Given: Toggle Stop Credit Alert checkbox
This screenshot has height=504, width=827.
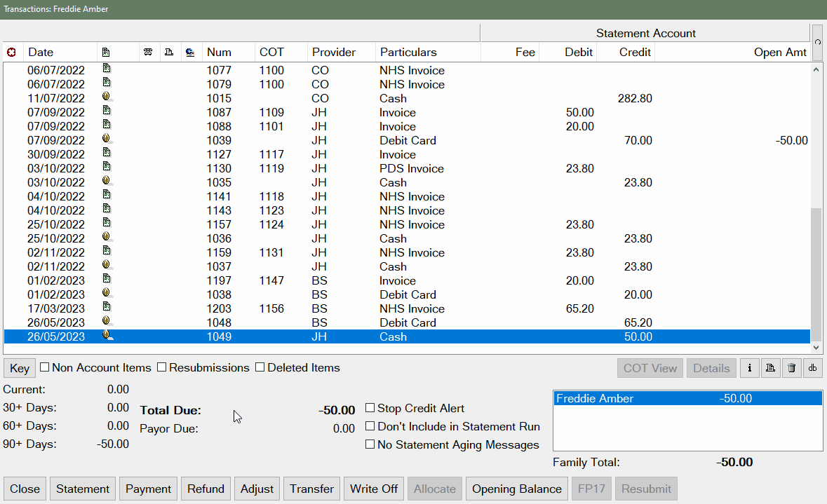Looking at the screenshot, I should [x=370, y=407].
